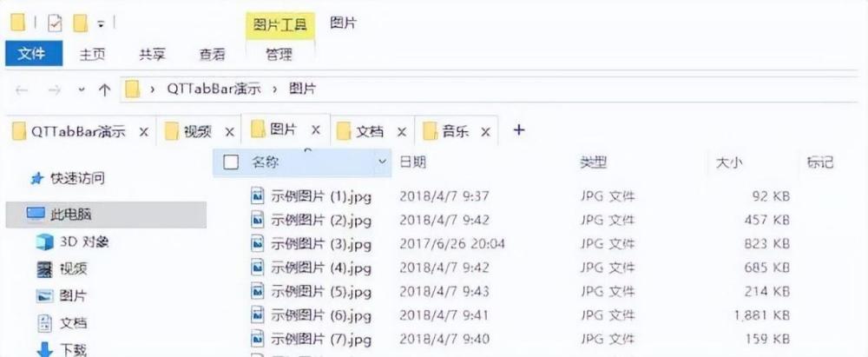Sort files by the 大小 column header

pyautogui.click(x=730, y=162)
